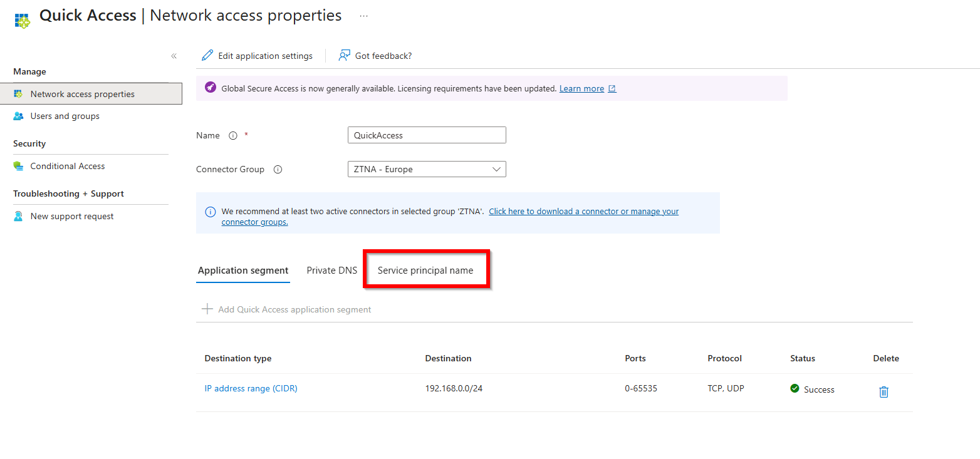Click the Got feedback person icon
980x459 pixels.
point(344,56)
